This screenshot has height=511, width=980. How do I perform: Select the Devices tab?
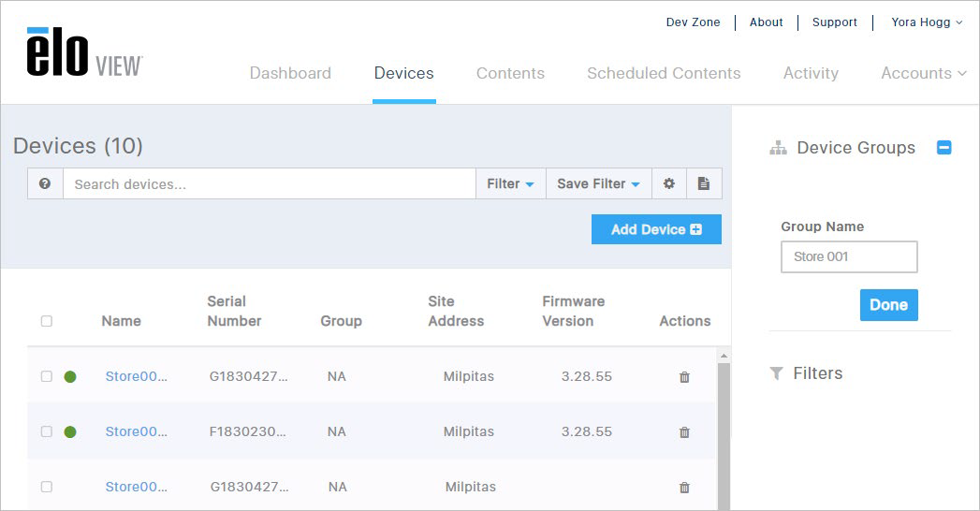click(403, 73)
